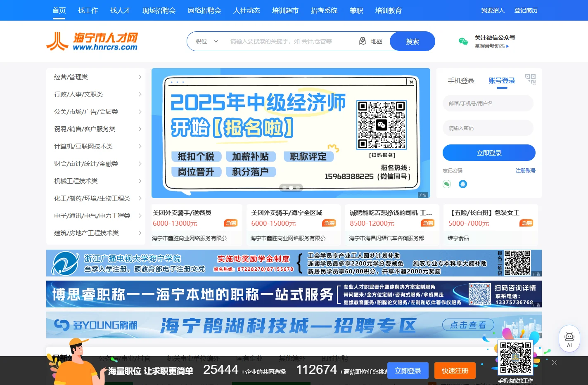The width and height of the screenshot is (588, 385).
Task: Expand 机械工程技术类 category arrow
Action: [x=140, y=181]
